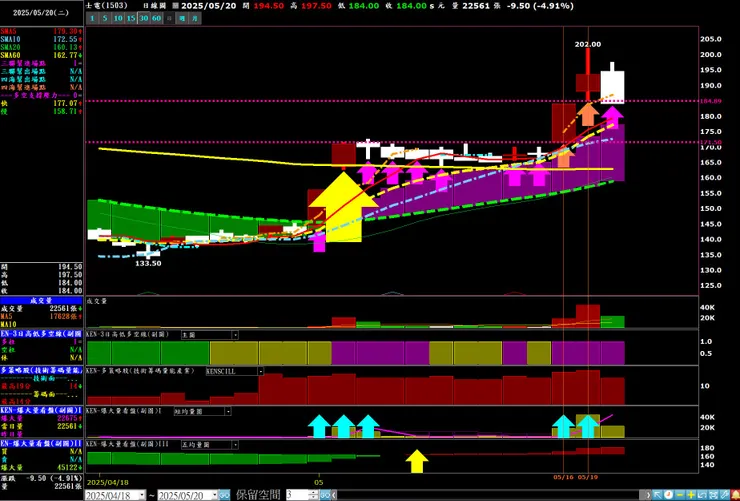Click the SMA5 legend row showing 179.30
740x501 pixels.
coord(42,31)
